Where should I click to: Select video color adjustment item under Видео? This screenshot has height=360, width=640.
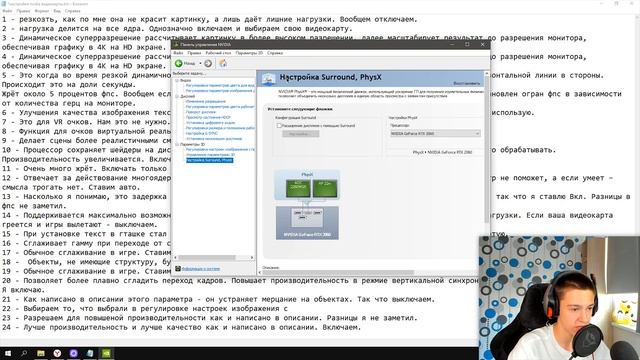tap(220, 86)
